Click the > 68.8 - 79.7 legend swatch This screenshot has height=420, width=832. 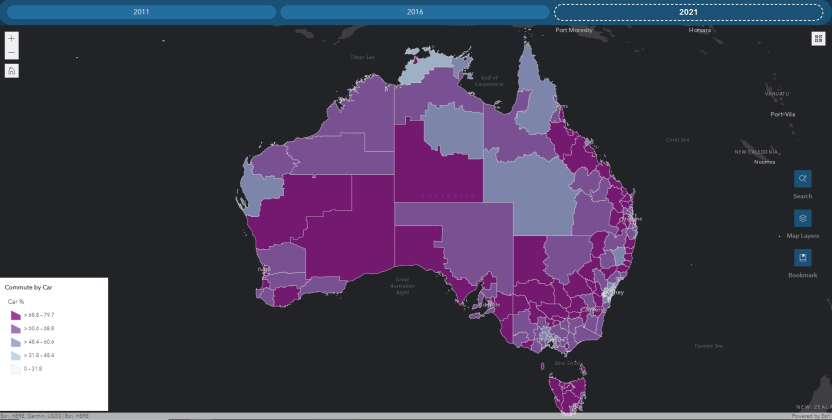(14, 314)
